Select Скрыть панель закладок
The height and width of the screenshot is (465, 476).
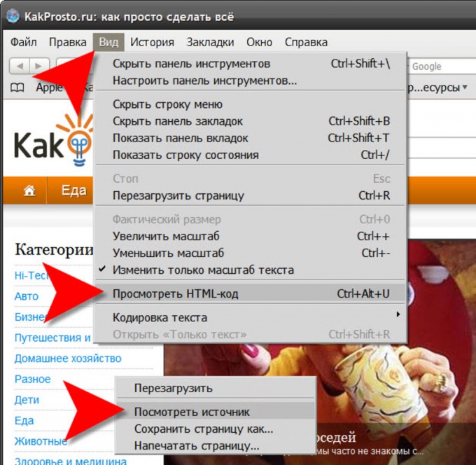click(x=251, y=121)
